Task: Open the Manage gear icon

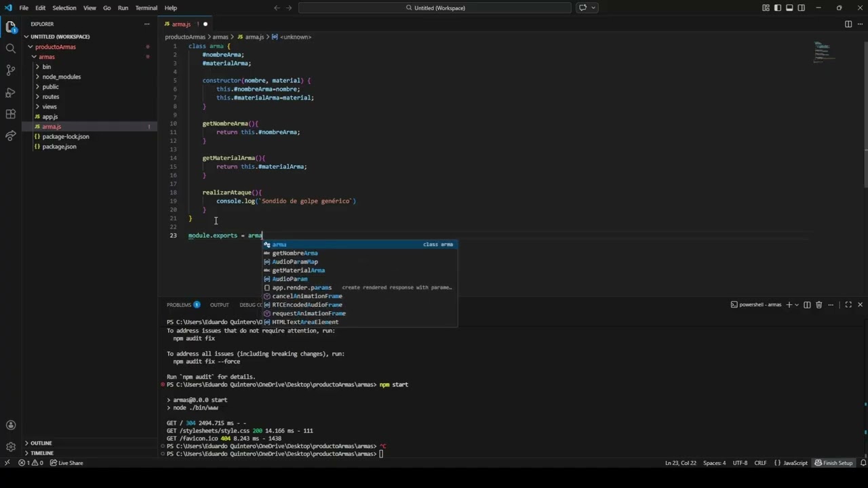Action: 10,447
